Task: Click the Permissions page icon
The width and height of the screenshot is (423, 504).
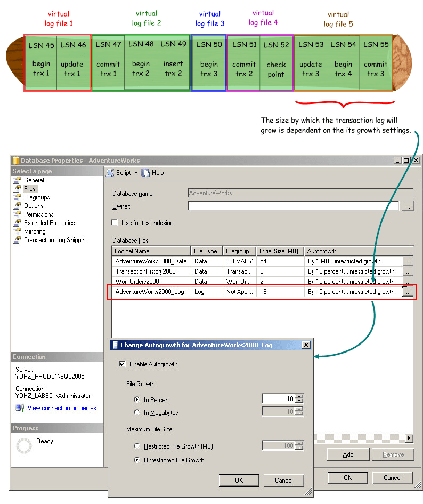Action: pos(17,214)
